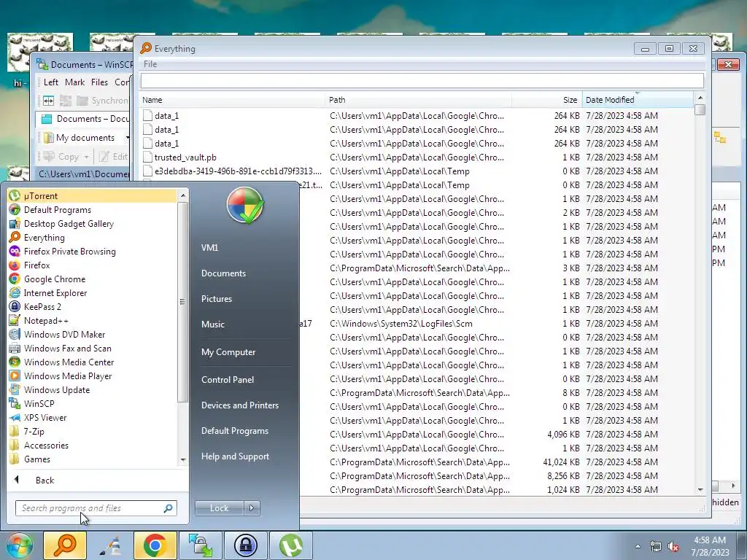Image resolution: width=747 pixels, height=560 pixels.
Task: Click Back in the Start menu
Action: [x=44, y=481]
